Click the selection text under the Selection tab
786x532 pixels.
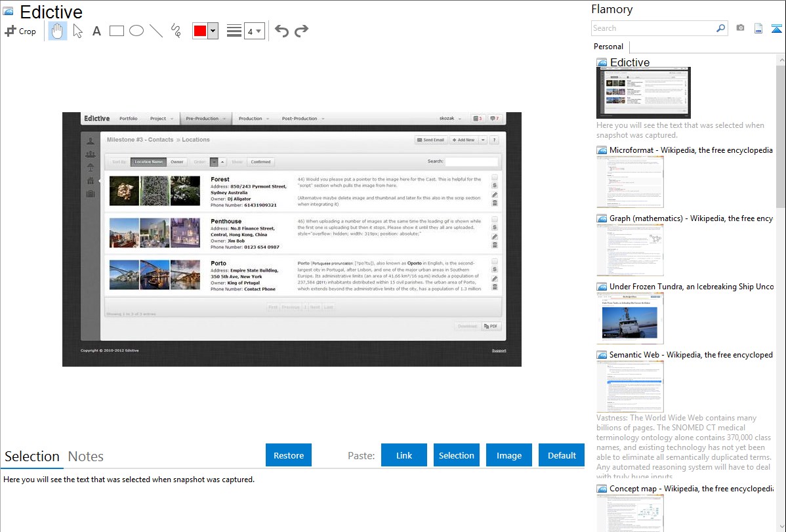pyautogui.click(x=129, y=480)
